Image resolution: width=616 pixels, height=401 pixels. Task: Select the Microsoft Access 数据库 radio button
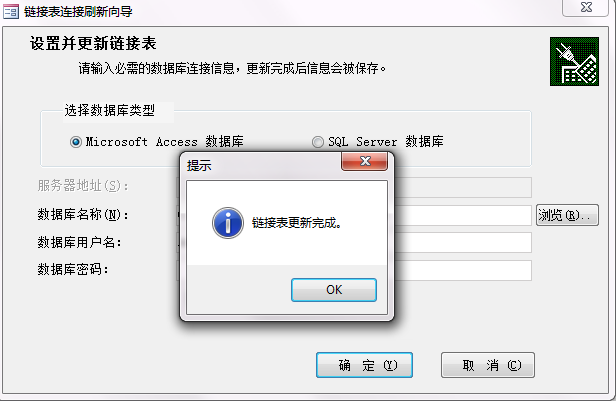tap(76, 142)
